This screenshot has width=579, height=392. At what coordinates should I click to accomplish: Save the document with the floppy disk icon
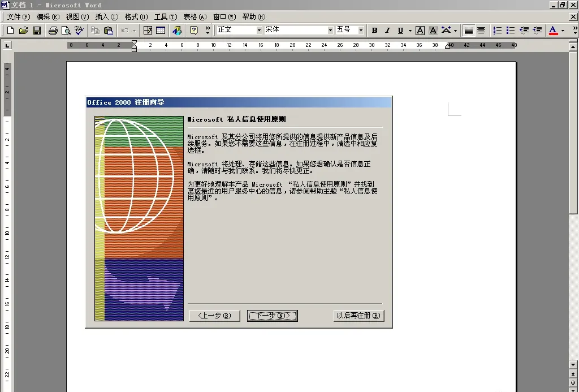37,31
